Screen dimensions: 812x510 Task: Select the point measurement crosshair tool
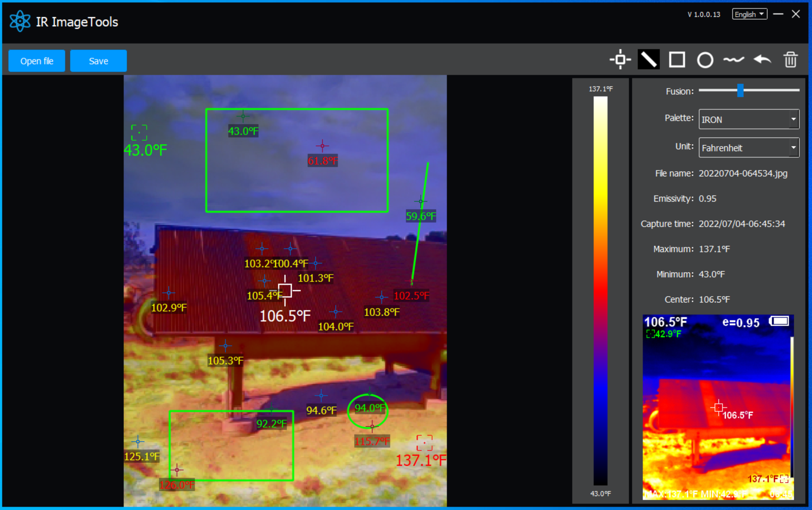coord(620,60)
